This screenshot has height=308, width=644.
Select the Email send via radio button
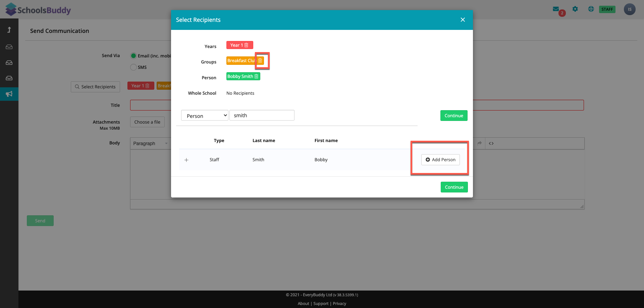[x=133, y=56]
